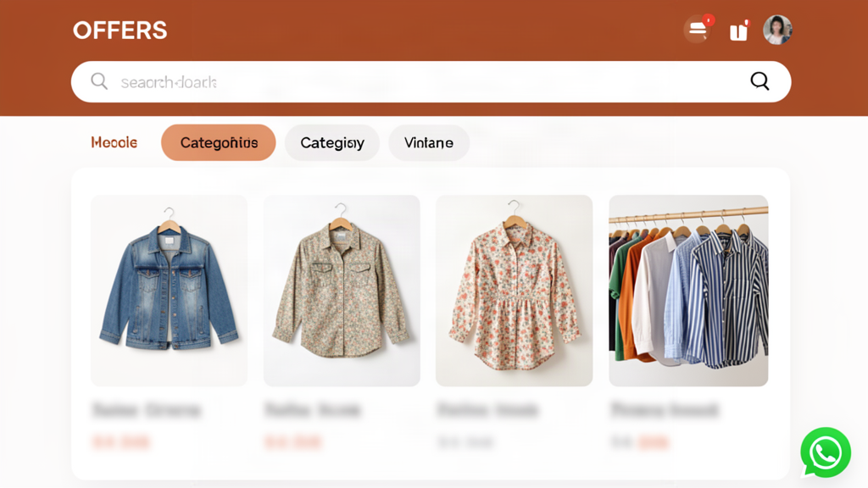Click the price under the shirts rack
This screenshot has width=868, height=488.
point(640,442)
